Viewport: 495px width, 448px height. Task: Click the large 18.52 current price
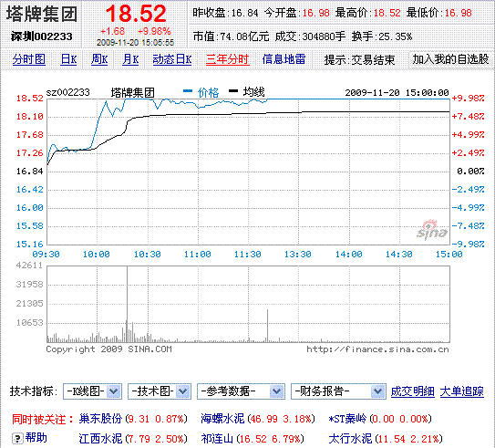[136, 14]
